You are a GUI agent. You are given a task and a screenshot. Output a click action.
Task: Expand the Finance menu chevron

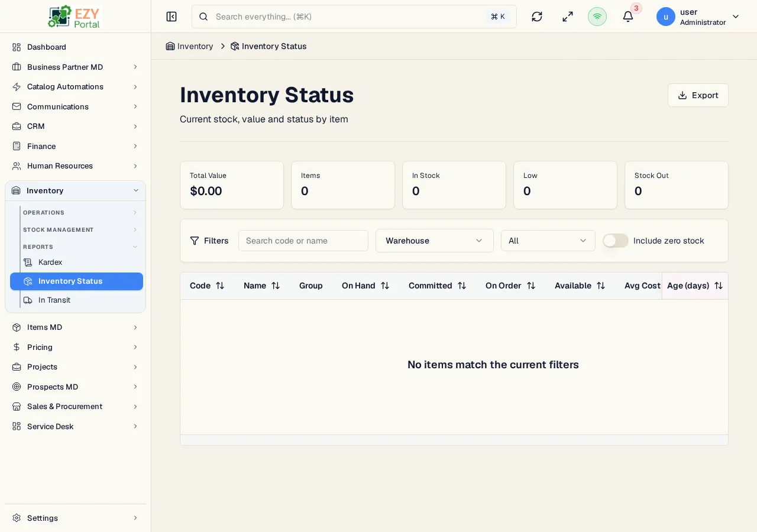(135, 146)
